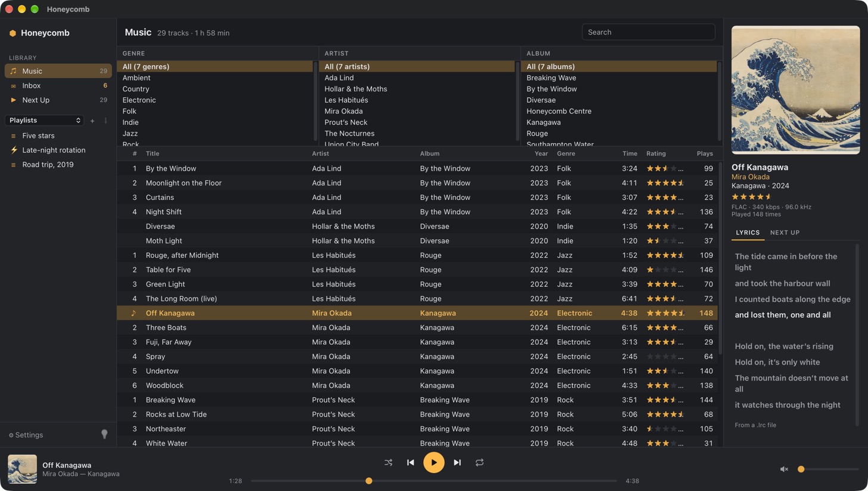The width and height of the screenshot is (868, 491).
Task: Select All (7 albums) in album browser
Action: coord(619,67)
